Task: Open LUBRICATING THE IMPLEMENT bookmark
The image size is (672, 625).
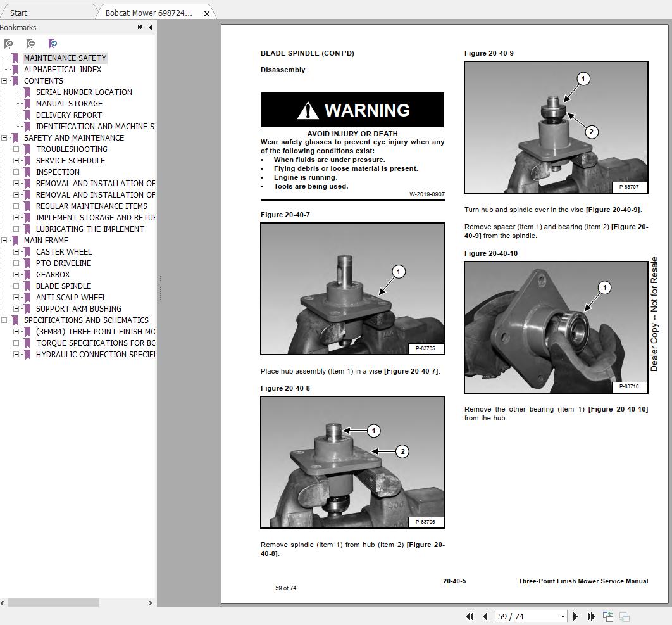Action: (x=90, y=229)
